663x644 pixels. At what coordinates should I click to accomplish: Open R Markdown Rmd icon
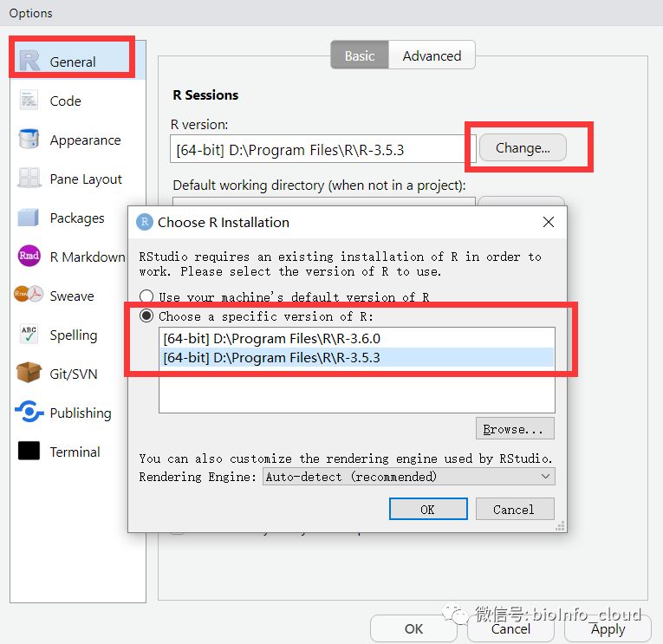(x=29, y=256)
